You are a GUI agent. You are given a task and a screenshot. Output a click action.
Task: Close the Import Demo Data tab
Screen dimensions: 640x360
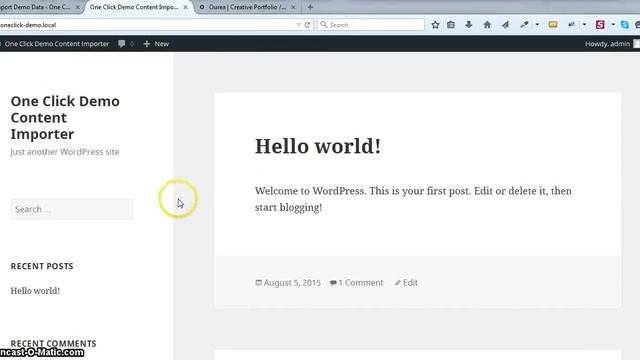[78, 7]
